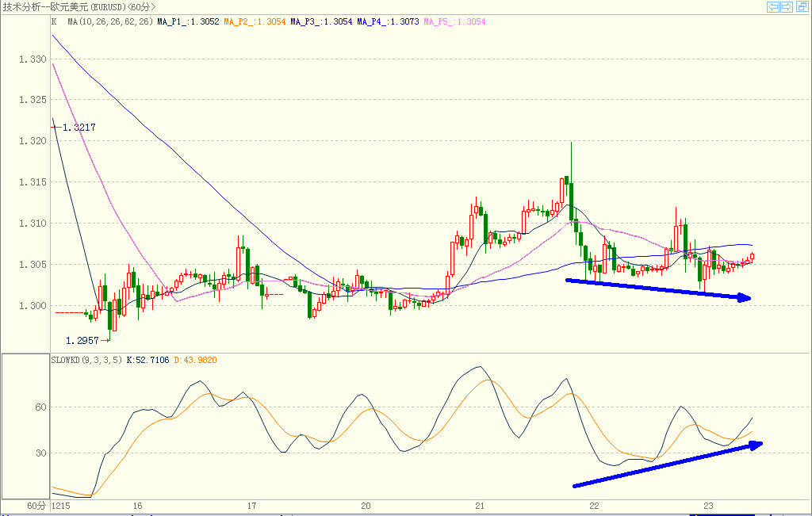Click the orange MA_P2_:1.3054 indicator value
812x516 pixels.
(x=255, y=21)
